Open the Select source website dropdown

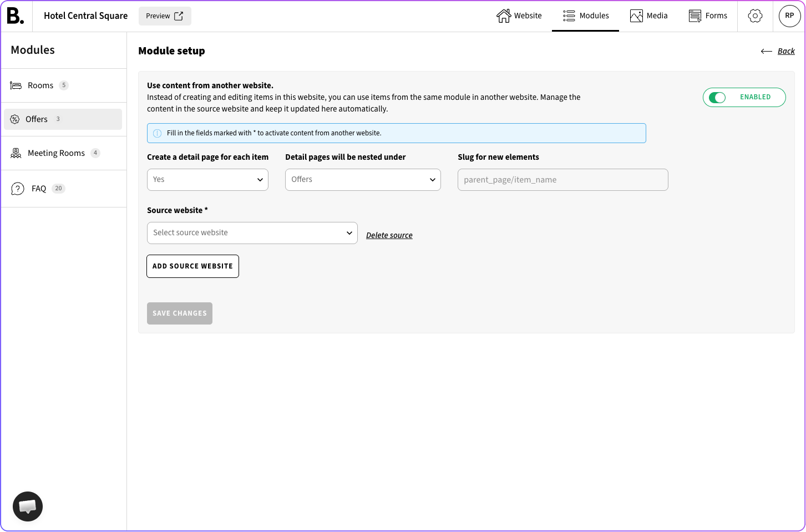click(252, 233)
